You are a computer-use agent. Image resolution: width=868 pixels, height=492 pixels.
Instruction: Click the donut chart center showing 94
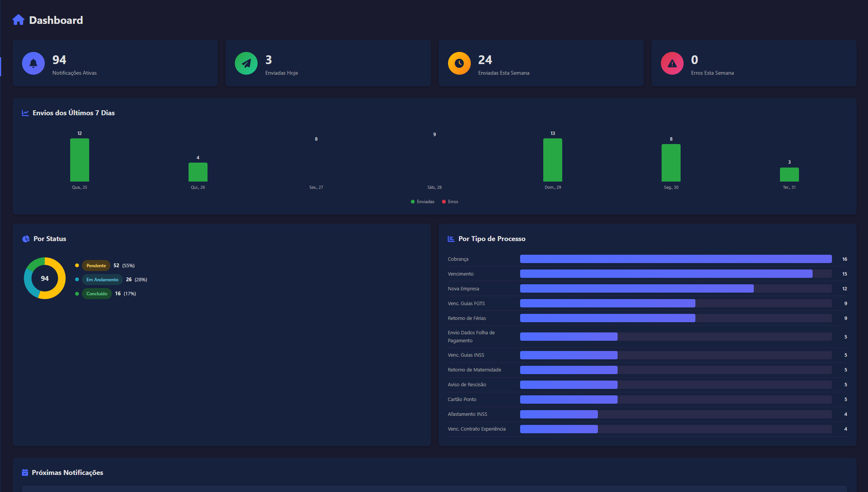(x=44, y=278)
